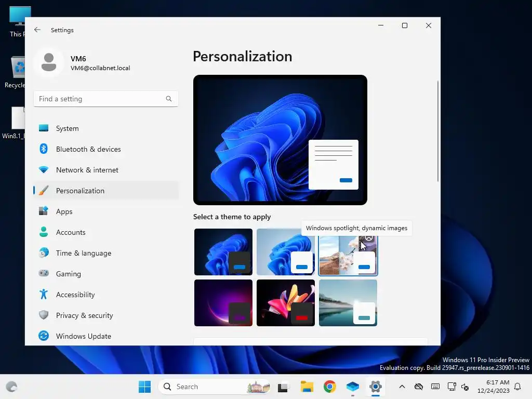Open the Accounts settings page
Viewport: 532px width, 399px height.
(x=105, y=232)
